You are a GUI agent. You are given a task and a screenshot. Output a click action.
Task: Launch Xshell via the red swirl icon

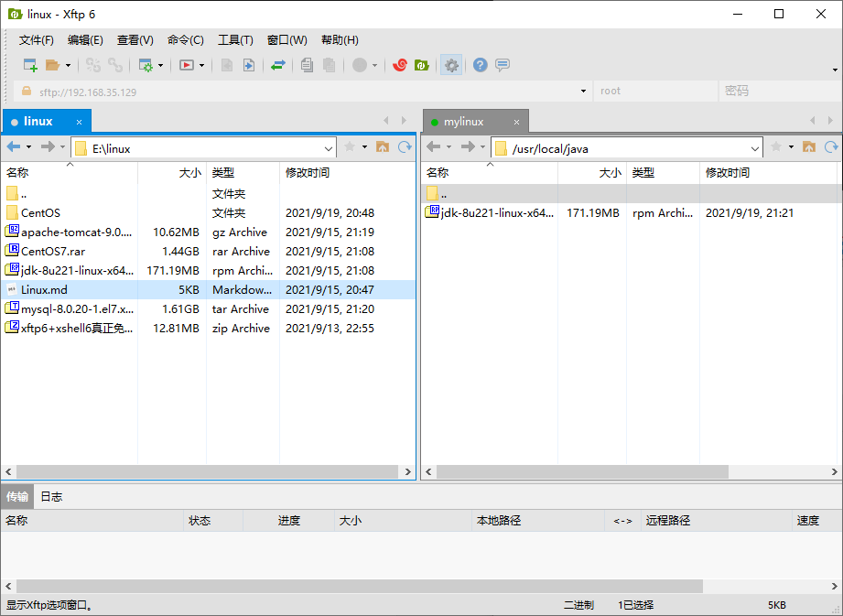click(x=399, y=65)
